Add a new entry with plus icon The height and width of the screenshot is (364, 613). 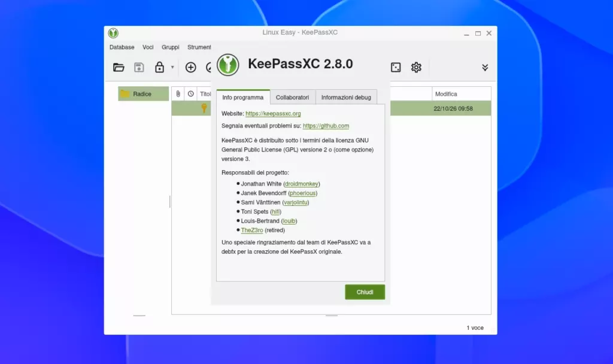pos(191,67)
